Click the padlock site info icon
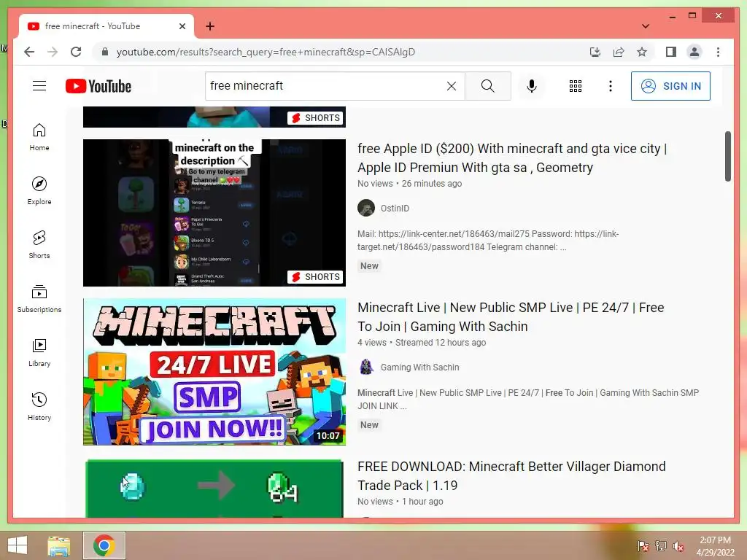747x560 pixels. coord(105,52)
